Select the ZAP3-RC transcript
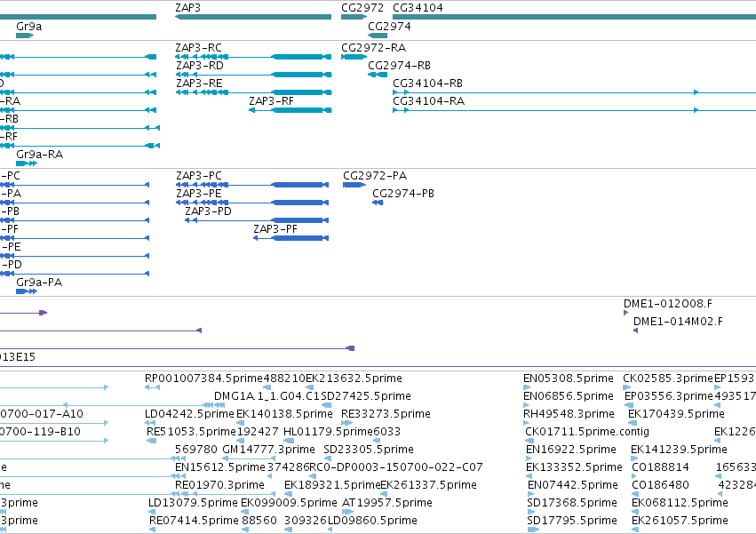756x534 pixels. click(253, 57)
